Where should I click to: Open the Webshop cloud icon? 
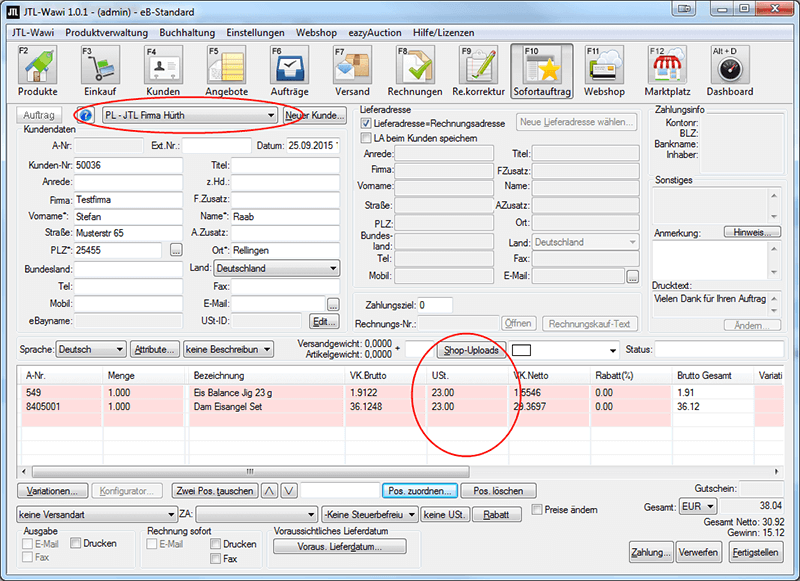605,65
